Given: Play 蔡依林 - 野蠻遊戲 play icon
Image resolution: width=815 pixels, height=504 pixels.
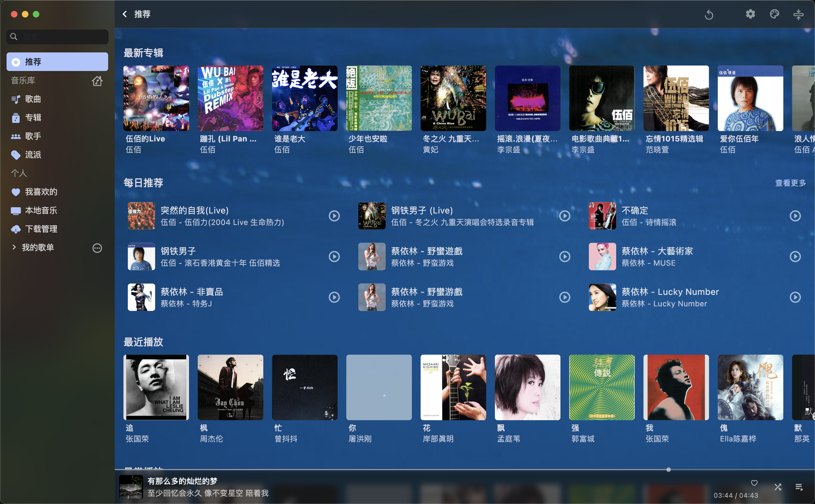Looking at the screenshot, I should click(565, 256).
